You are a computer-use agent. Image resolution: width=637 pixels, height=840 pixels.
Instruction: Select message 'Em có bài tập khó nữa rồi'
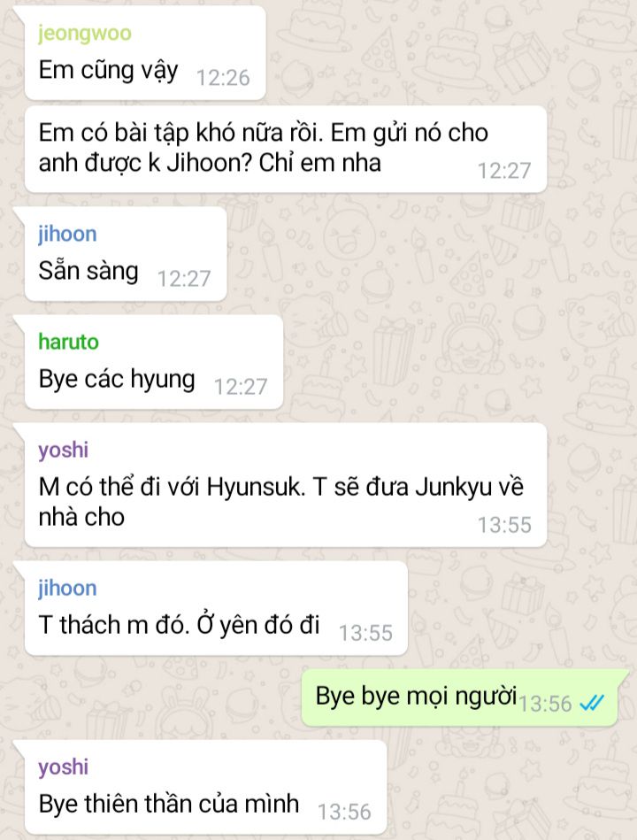click(285, 149)
